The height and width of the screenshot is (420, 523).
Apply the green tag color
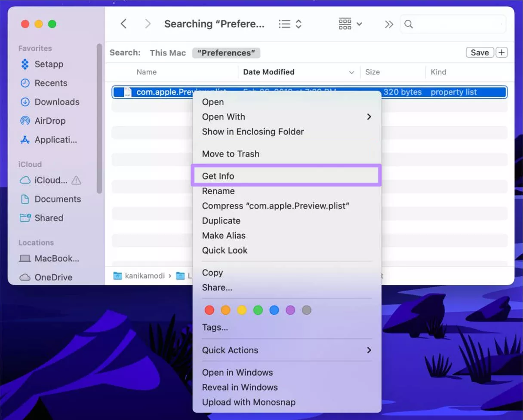(258, 310)
